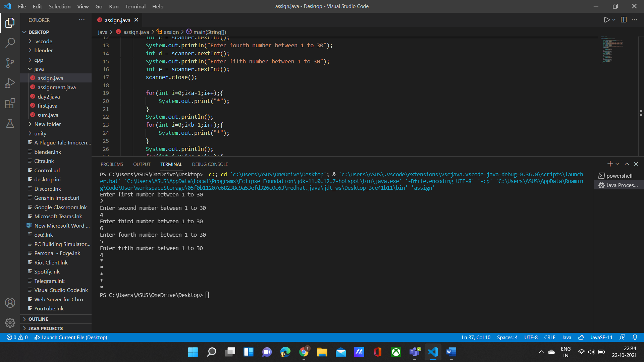Click the JavaSE-11 status bar item
The width and height of the screenshot is (644, 362).
(x=602, y=337)
